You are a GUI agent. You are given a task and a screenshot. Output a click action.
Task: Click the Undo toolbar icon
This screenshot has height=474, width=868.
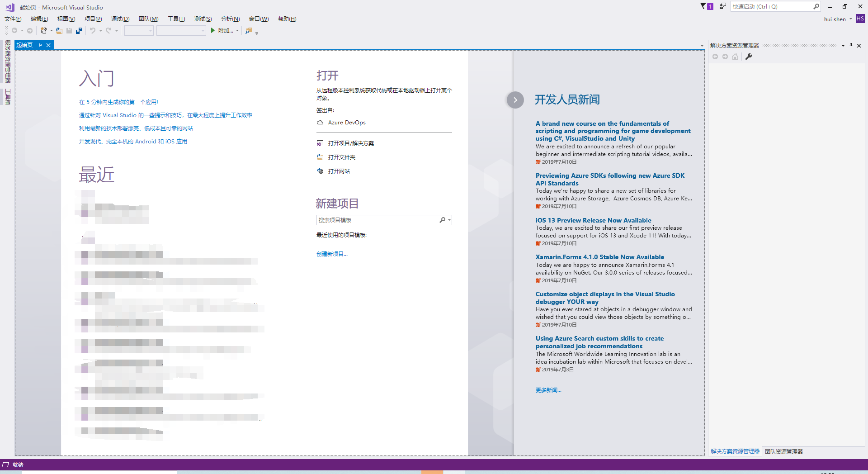93,31
